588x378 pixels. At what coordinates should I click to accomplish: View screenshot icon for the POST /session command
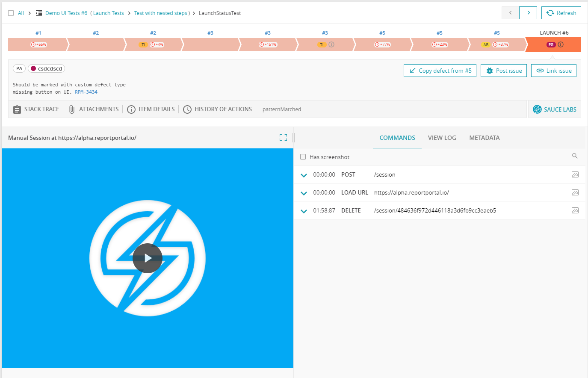click(x=575, y=174)
